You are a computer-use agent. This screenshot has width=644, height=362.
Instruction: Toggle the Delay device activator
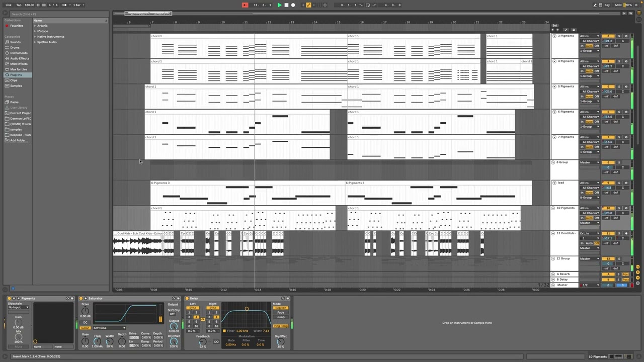click(x=187, y=299)
